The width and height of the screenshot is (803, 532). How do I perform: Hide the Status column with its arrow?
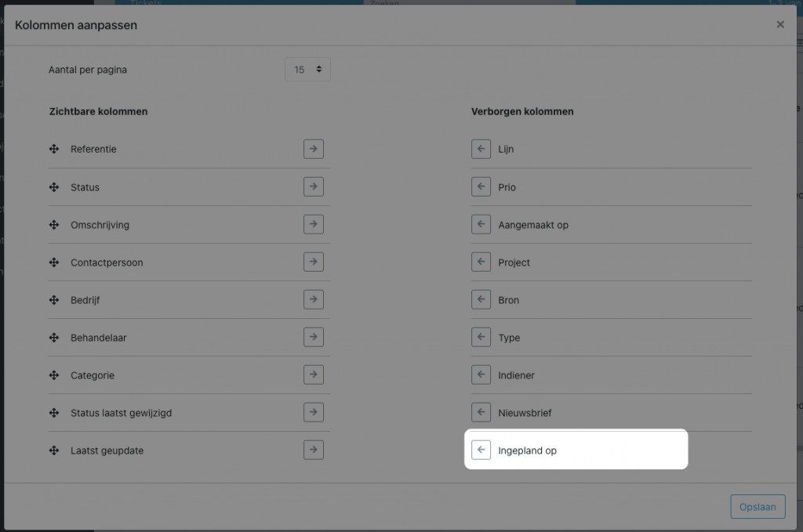click(x=314, y=186)
